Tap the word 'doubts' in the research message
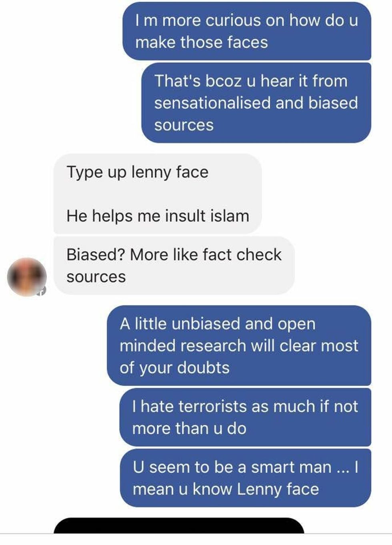 [203, 367]
